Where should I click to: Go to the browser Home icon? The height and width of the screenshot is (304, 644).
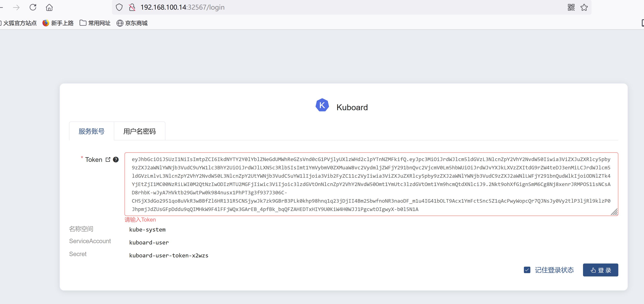pyautogui.click(x=49, y=8)
